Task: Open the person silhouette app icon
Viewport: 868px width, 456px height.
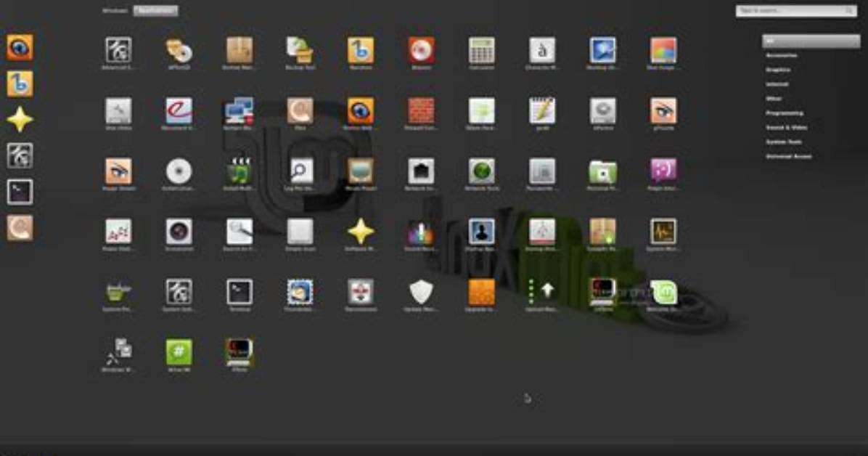Action: pos(482,232)
